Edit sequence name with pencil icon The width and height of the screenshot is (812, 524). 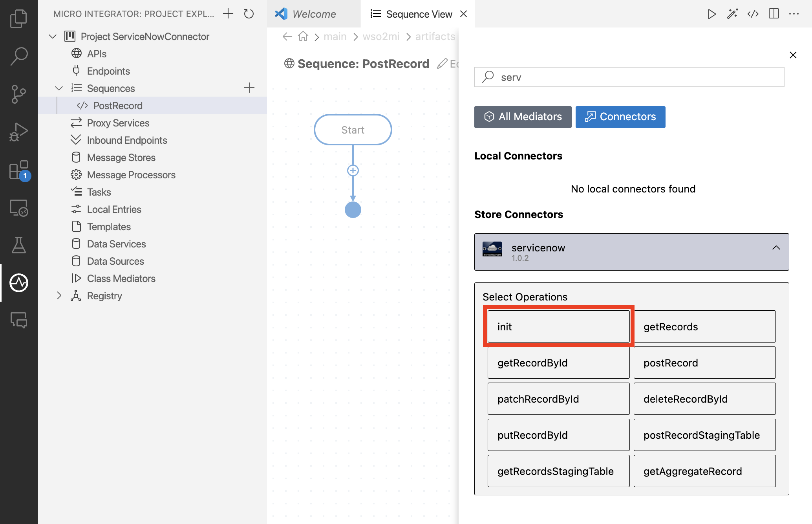(x=442, y=64)
